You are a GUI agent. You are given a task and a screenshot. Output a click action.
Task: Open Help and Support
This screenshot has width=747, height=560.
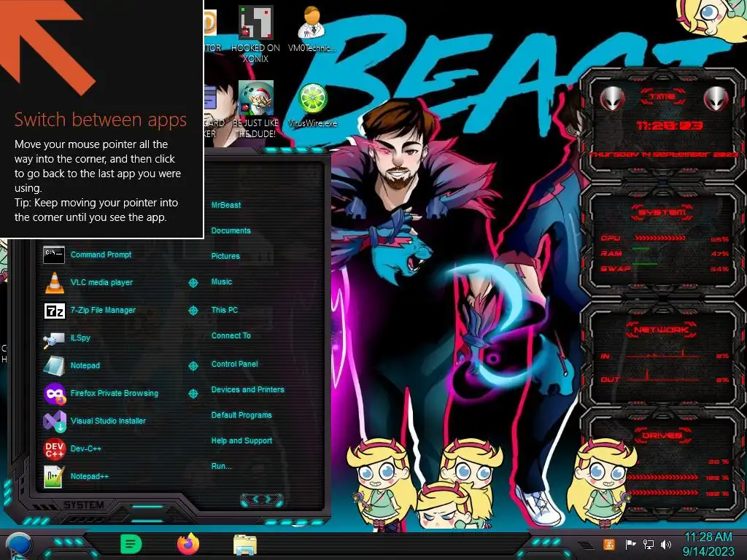click(241, 441)
